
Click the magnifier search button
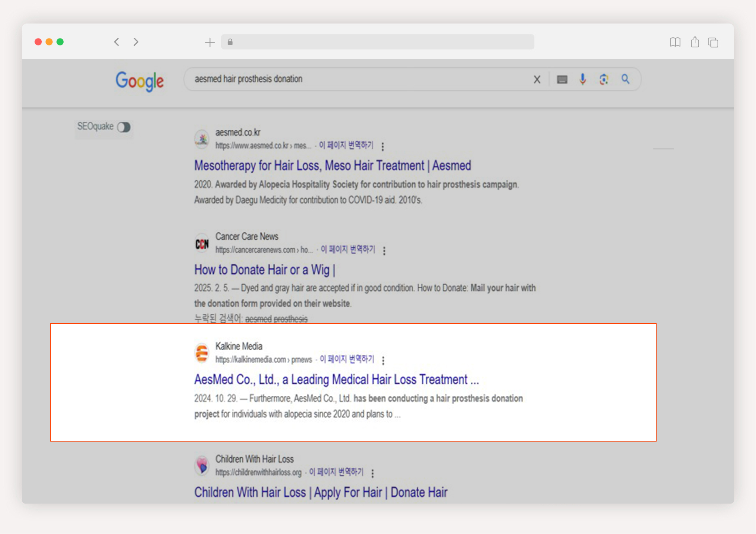click(625, 79)
